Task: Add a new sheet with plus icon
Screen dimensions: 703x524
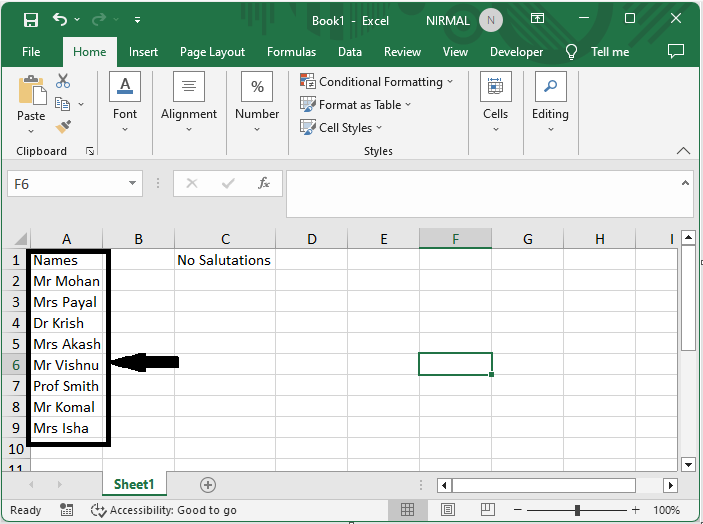Action: [x=208, y=485]
